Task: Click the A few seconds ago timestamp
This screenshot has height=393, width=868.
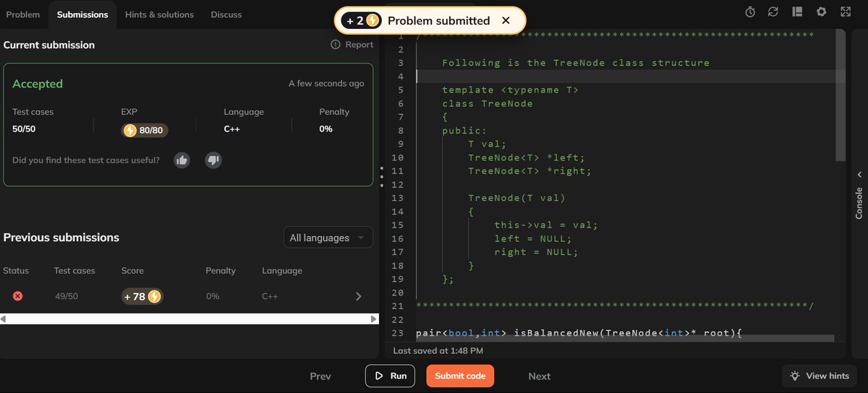Action: [326, 84]
